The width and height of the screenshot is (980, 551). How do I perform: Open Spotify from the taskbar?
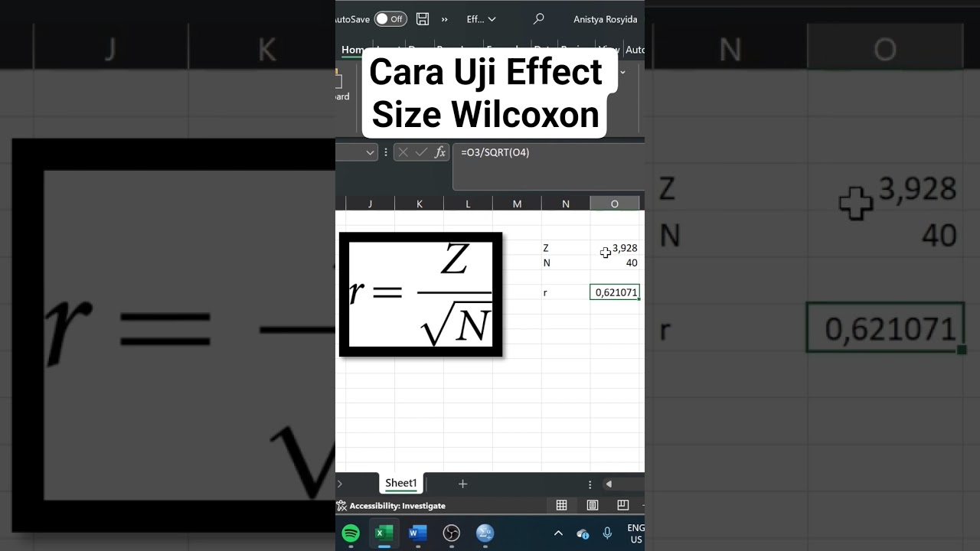pos(351,533)
